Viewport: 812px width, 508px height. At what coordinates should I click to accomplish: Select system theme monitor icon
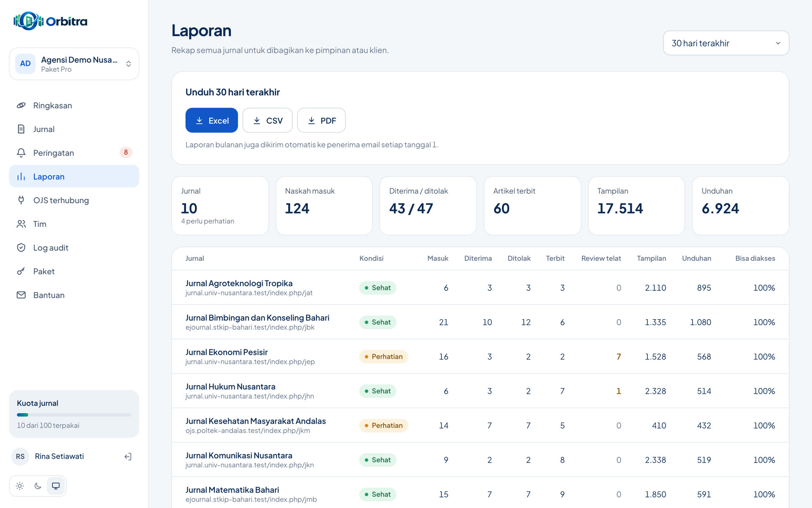click(x=56, y=486)
